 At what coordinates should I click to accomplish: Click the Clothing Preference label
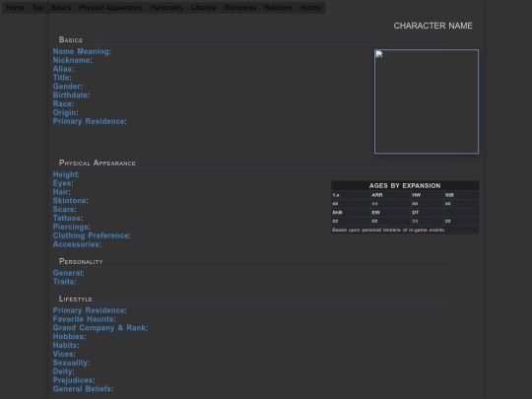click(91, 235)
